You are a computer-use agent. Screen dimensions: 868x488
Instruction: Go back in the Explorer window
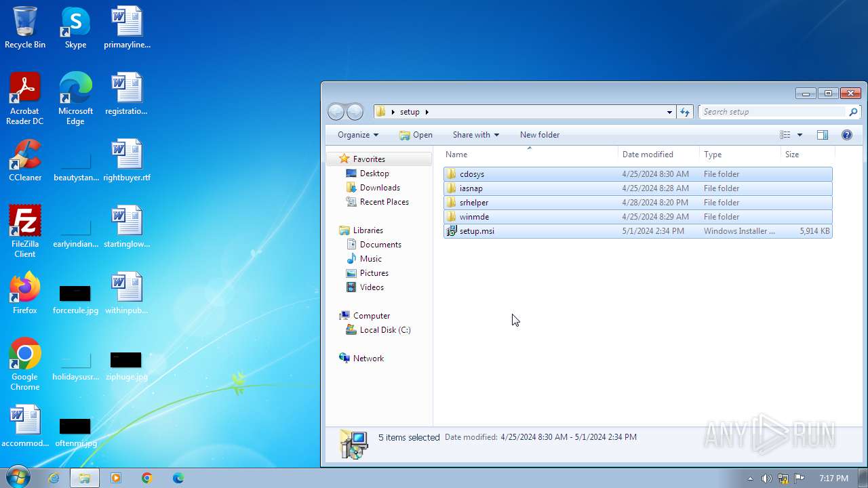[x=336, y=112]
